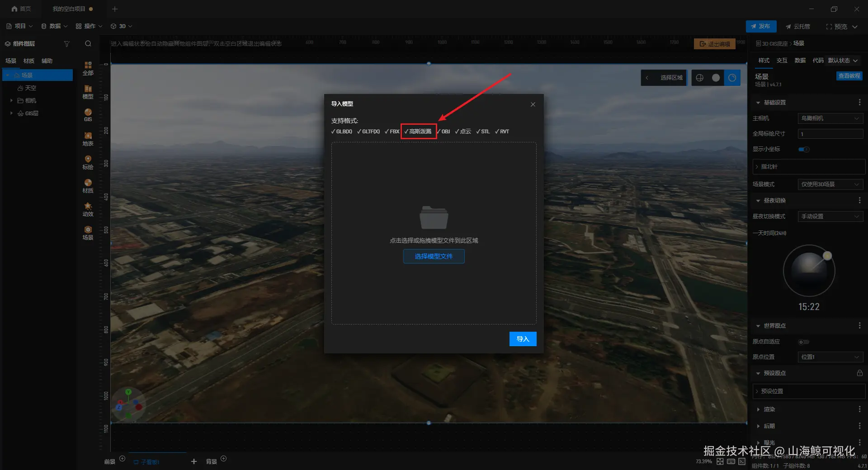
Task: Open the 模型 component category
Action: click(x=88, y=92)
